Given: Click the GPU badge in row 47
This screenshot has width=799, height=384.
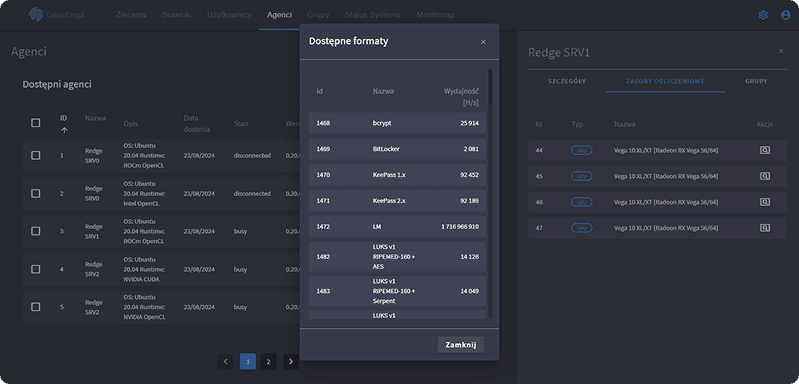Looking at the screenshot, I should pos(581,228).
